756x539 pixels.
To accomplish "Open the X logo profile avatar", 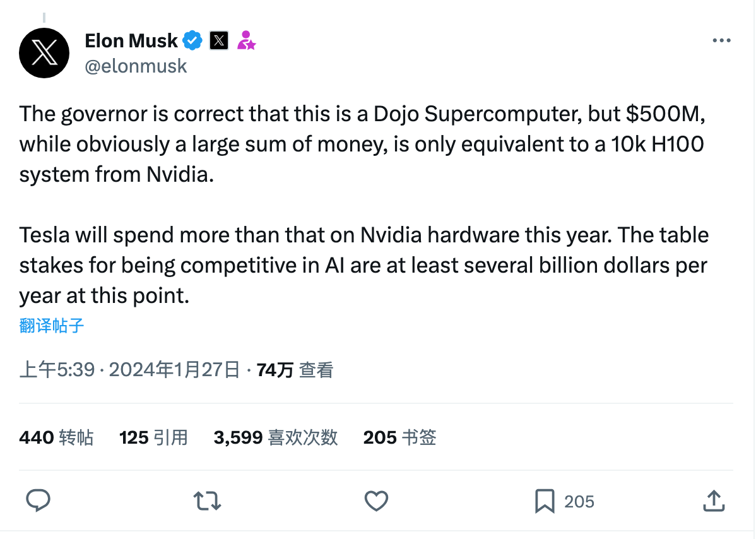I will pos(44,53).
